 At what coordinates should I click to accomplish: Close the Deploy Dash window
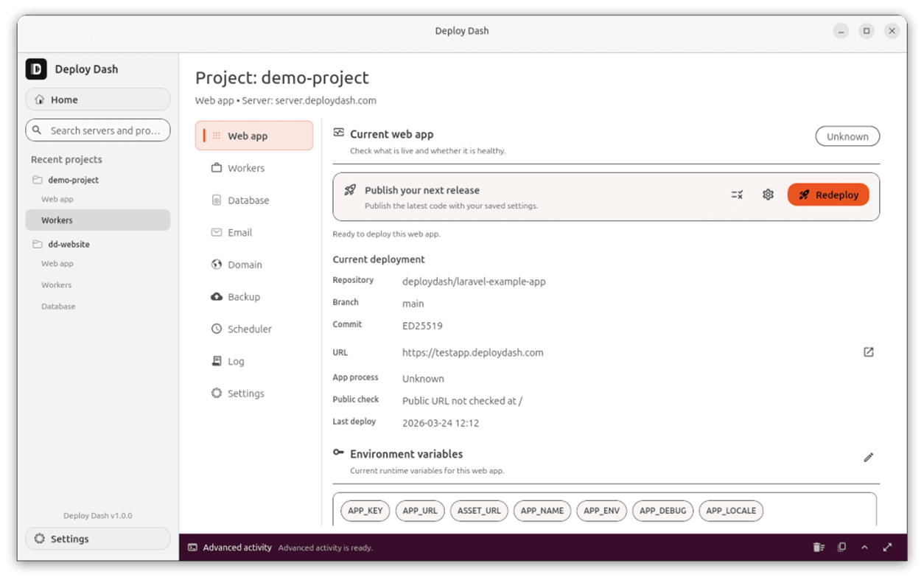pyautogui.click(x=892, y=31)
